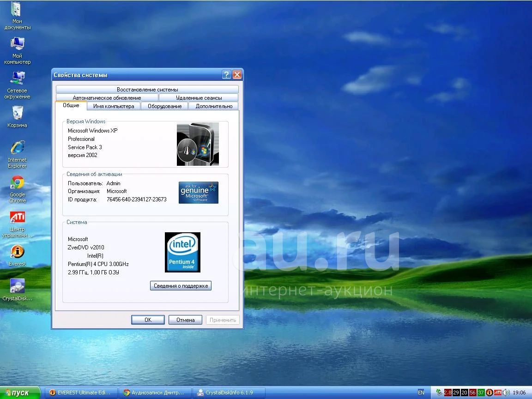Open the volume speaker tray icon
Image resolution: width=532 pixels, height=399 pixels.
tap(506, 393)
